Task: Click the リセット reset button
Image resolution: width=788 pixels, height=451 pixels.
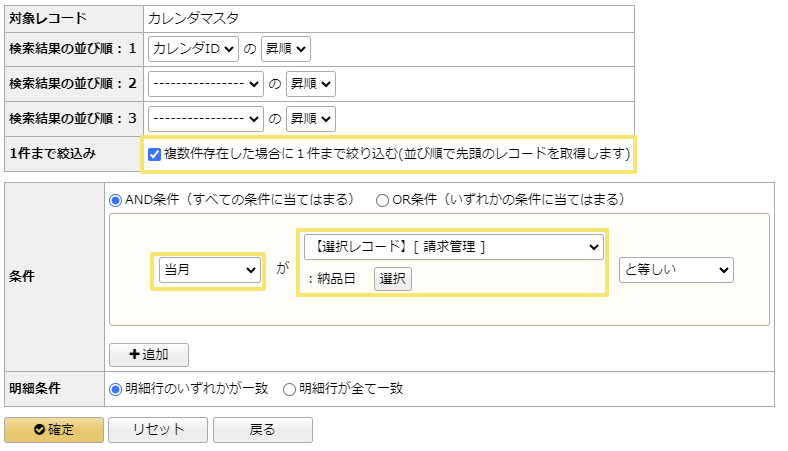Action: (x=158, y=430)
